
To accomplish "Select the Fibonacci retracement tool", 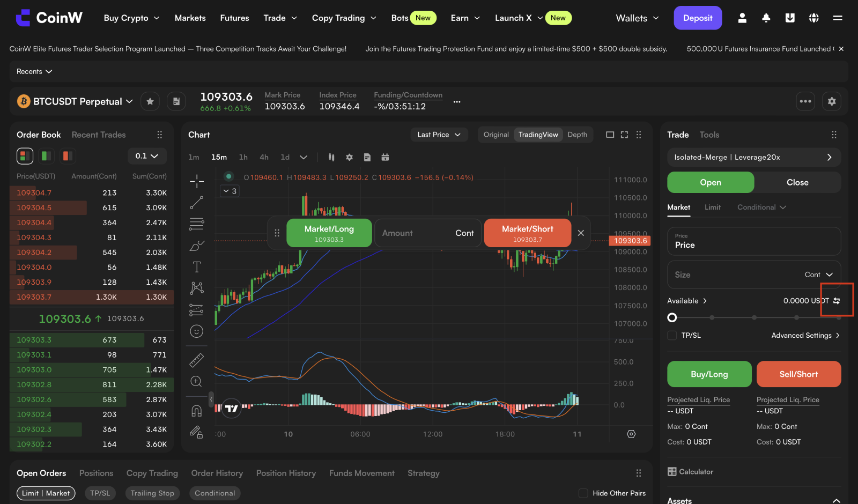I will coord(197,224).
